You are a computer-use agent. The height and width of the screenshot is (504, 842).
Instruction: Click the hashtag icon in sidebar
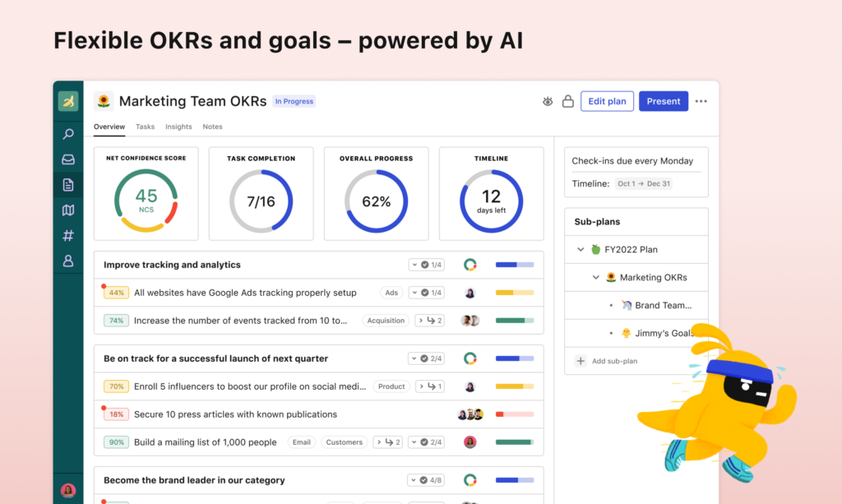click(68, 236)
